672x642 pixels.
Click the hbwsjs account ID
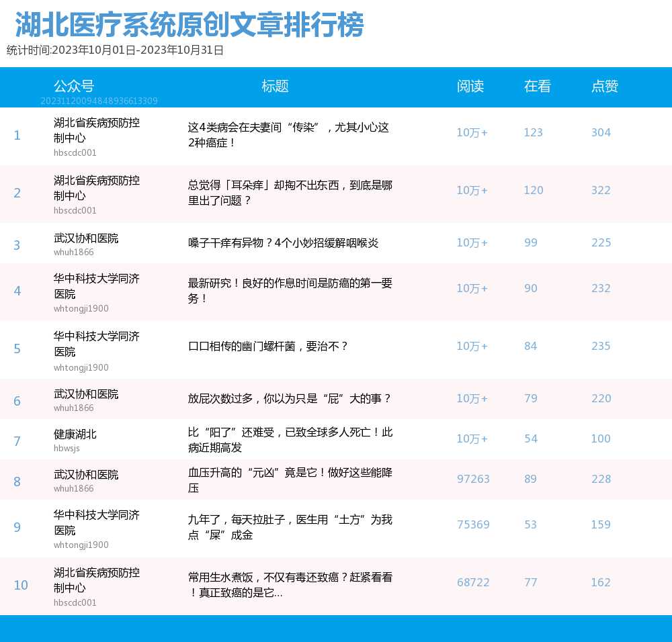(67, 448)
